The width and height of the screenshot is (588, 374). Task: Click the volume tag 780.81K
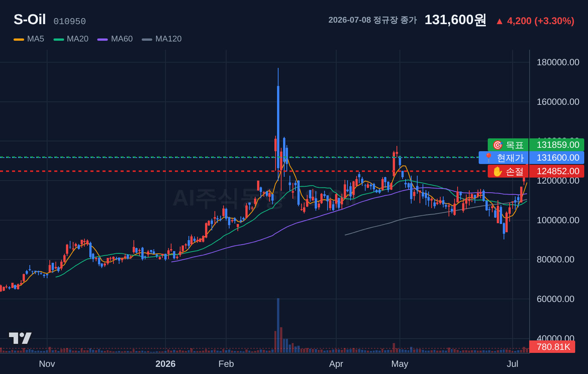(x=552, y=347)
